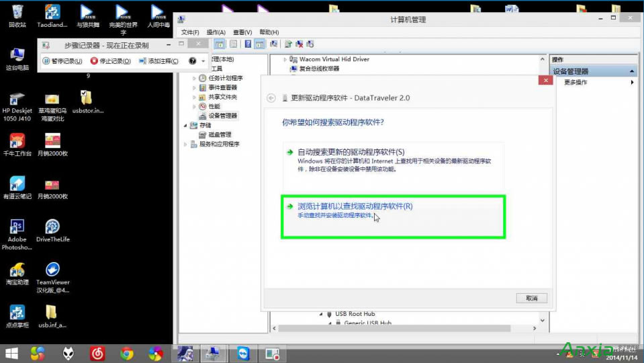The height and width of the screenshot is (363, 644).
Task: Add a comment with 添加注释
Action: click(x=158, y=61)
